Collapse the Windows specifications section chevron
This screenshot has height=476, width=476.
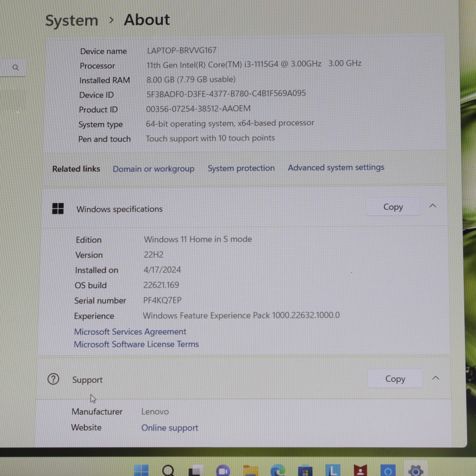click(433, 206)
